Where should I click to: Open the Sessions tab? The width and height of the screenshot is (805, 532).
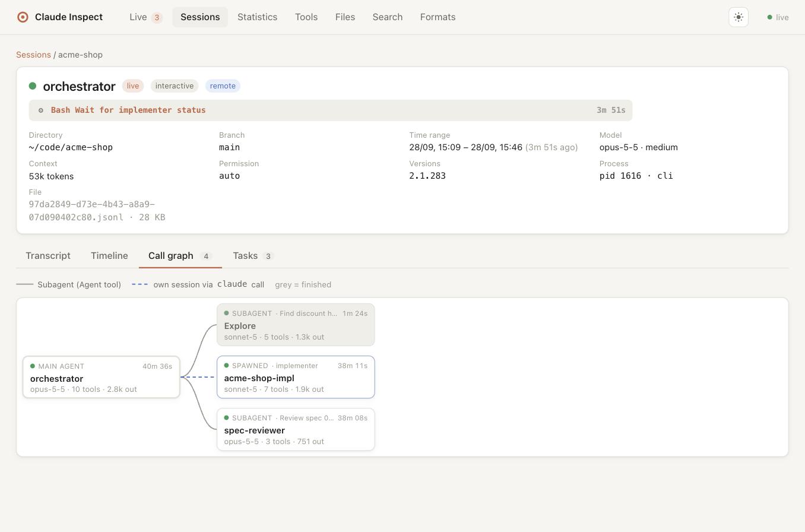point(200,17)
